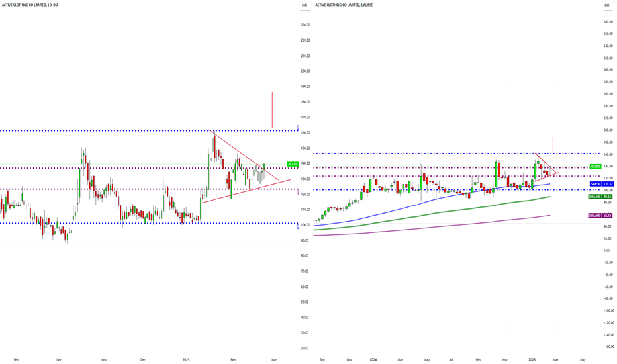Click the SMA 200 value 58.12

point(608,216)
